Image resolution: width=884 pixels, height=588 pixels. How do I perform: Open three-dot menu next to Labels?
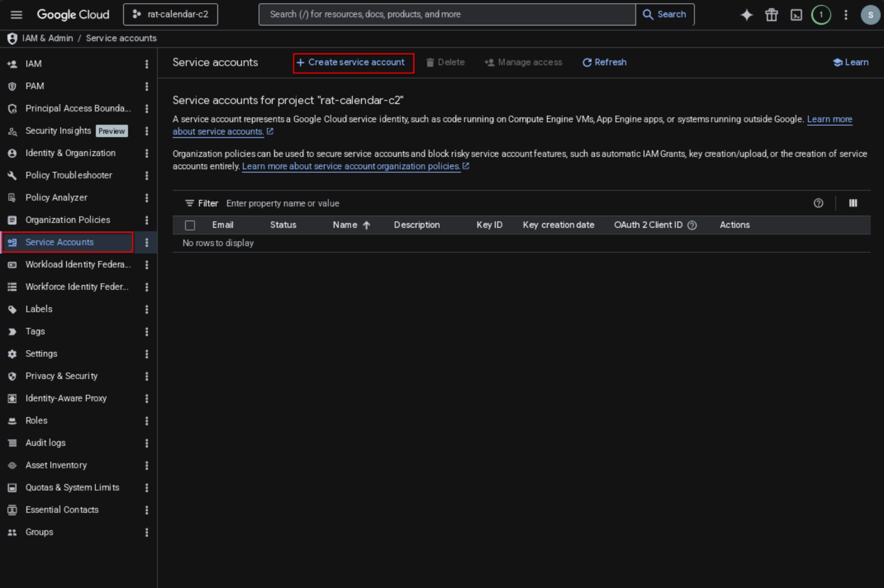(x=147, y=309)
